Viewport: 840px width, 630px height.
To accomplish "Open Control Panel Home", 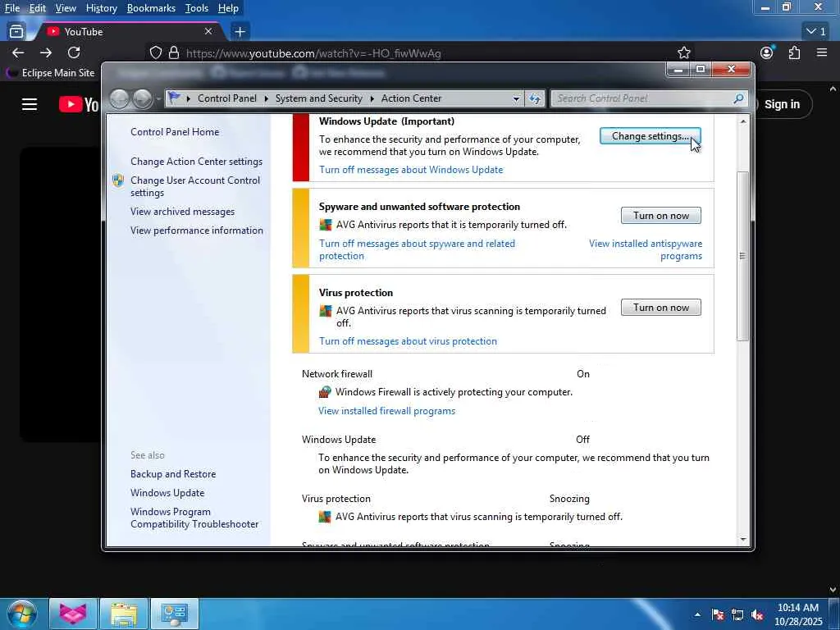I will coord(175,132).
